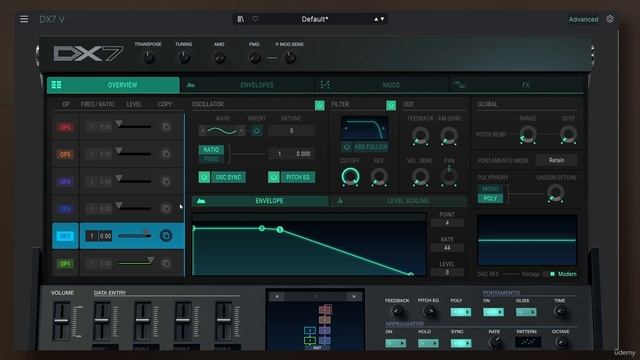The image size is (640, 360).
Task: Toggle Arpeggiator SYNC switch
Action: pos(461,343)
